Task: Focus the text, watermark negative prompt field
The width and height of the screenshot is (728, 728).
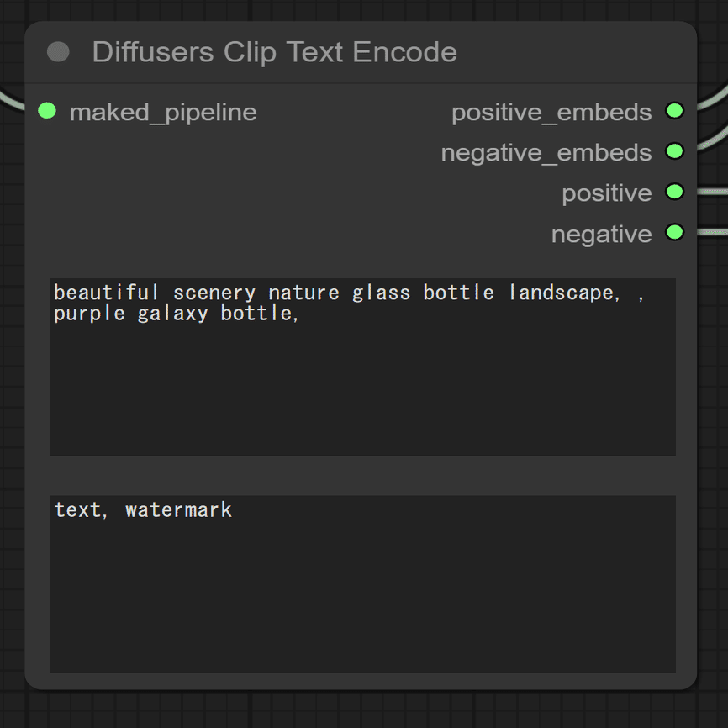Action: 362,584
